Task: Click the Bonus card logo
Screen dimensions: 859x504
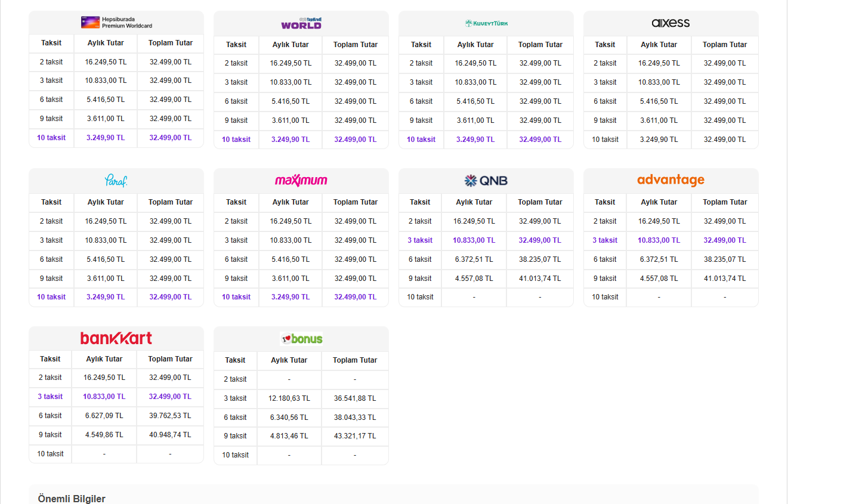Action: coord(301,339)
